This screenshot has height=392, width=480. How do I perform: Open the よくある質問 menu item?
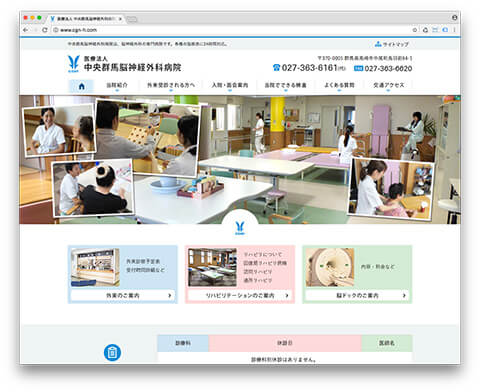click(339, 85)
